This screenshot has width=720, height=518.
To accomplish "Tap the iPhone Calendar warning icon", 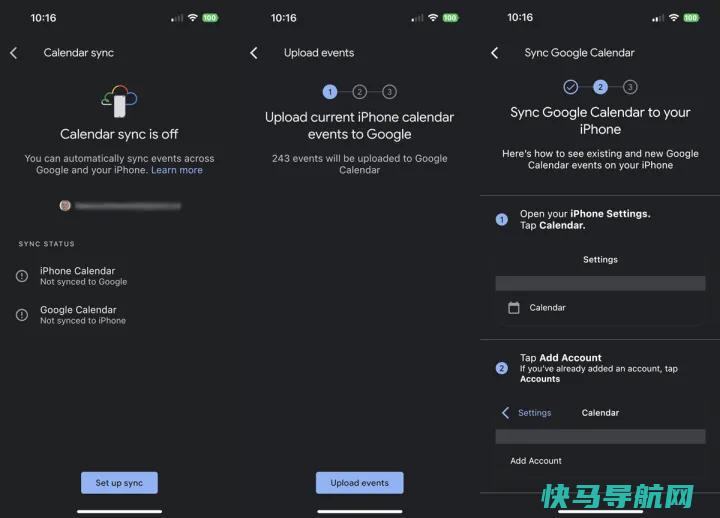I will [22, 276].
